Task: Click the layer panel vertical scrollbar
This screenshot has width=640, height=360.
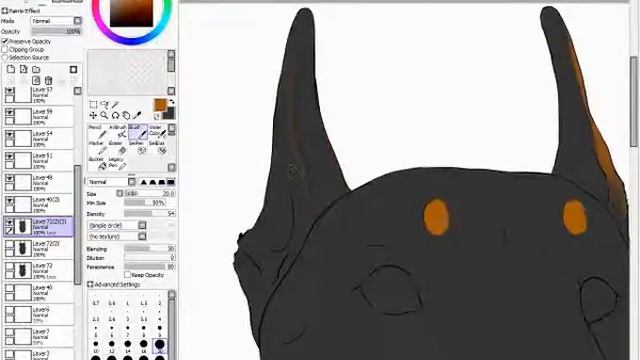Action: [x=78, y=224]
